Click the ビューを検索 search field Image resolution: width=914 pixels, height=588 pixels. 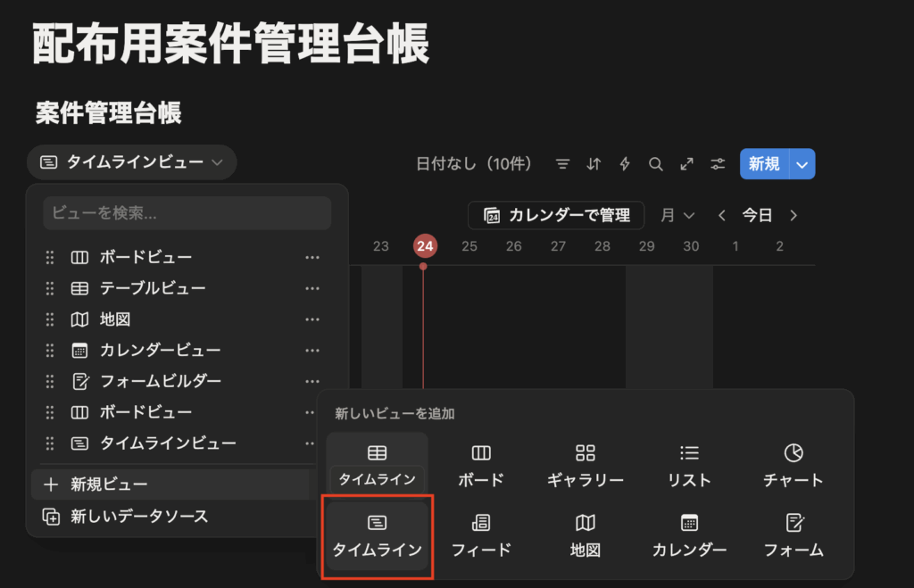pyautogui.click(x=187, y=213)
